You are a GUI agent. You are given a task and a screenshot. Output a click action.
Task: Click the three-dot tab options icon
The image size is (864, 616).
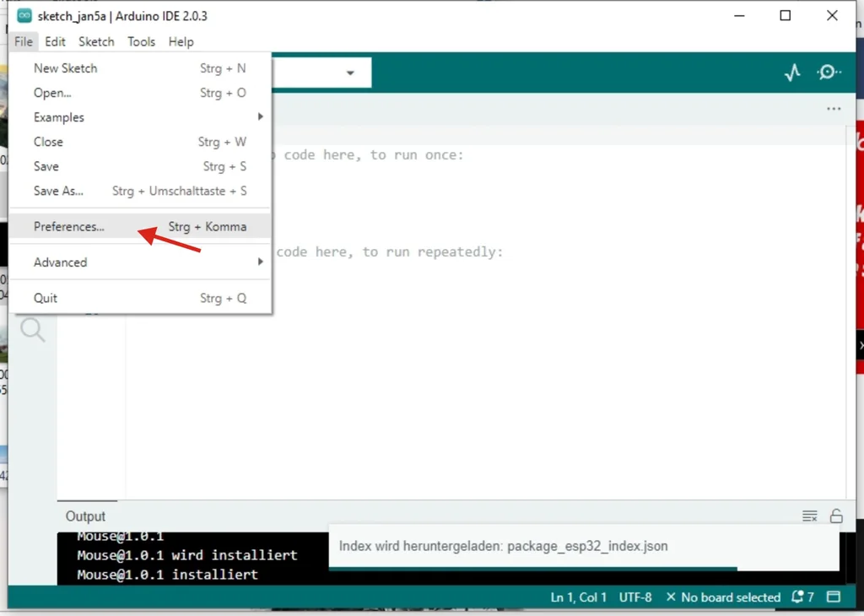click(834, 109)
